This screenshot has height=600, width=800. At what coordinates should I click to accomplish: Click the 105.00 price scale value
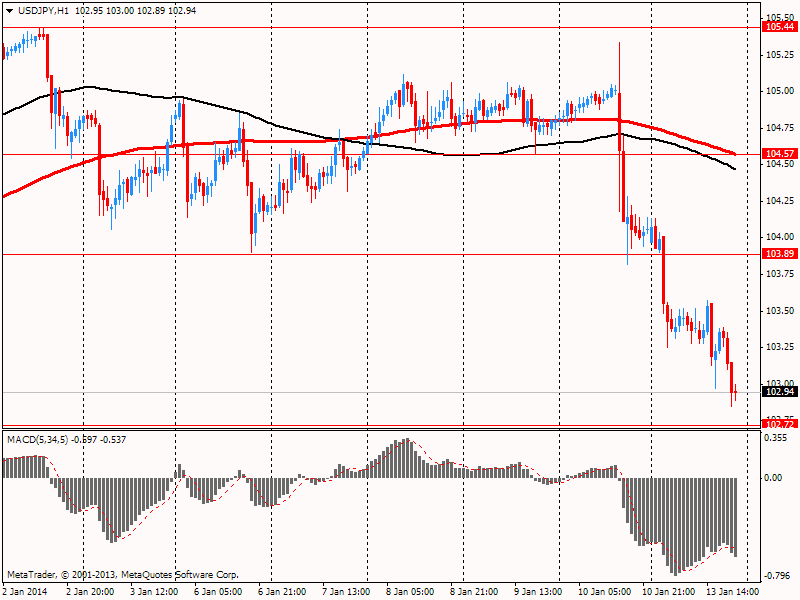[x=780, y=91]
